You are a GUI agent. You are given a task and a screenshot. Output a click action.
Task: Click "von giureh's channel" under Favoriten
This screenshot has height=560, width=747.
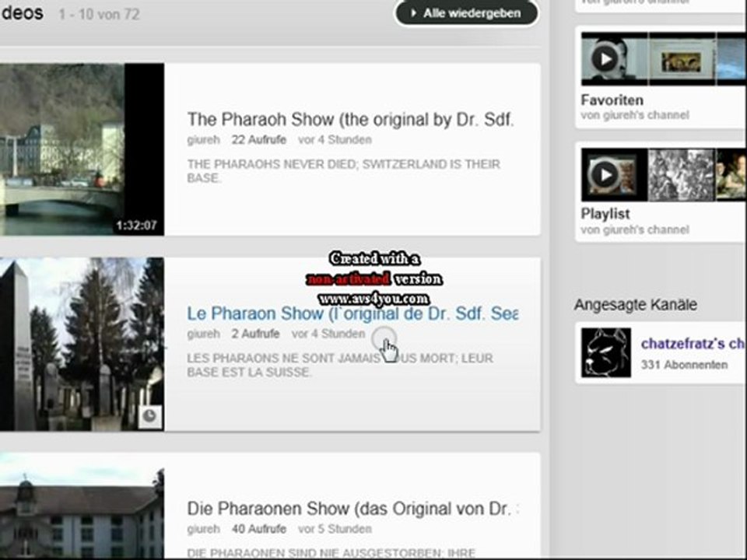(635, 115)
